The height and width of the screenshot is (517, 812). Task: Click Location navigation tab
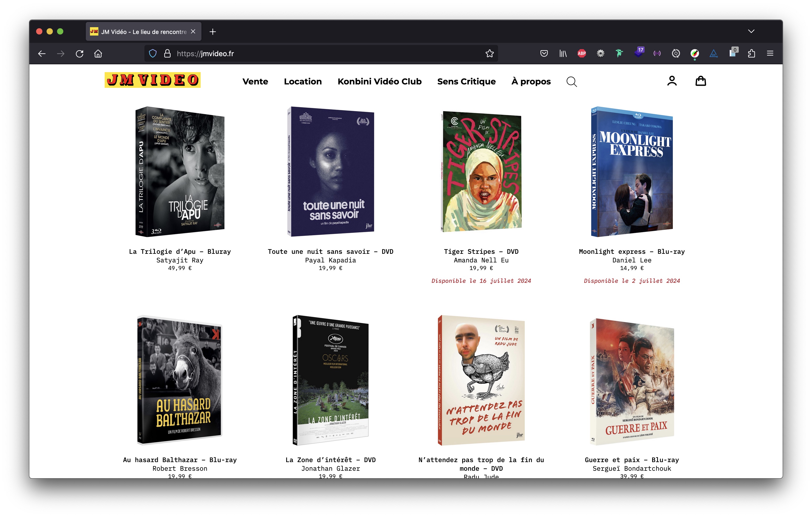302,82
